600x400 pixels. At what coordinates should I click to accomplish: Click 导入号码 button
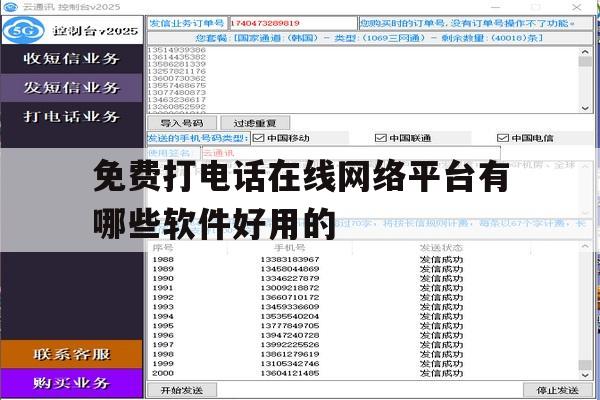point(182,123)
